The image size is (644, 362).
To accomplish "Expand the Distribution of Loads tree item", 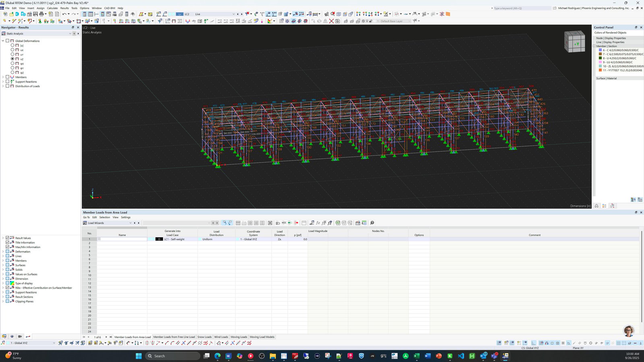I will [x=3, y=86].
